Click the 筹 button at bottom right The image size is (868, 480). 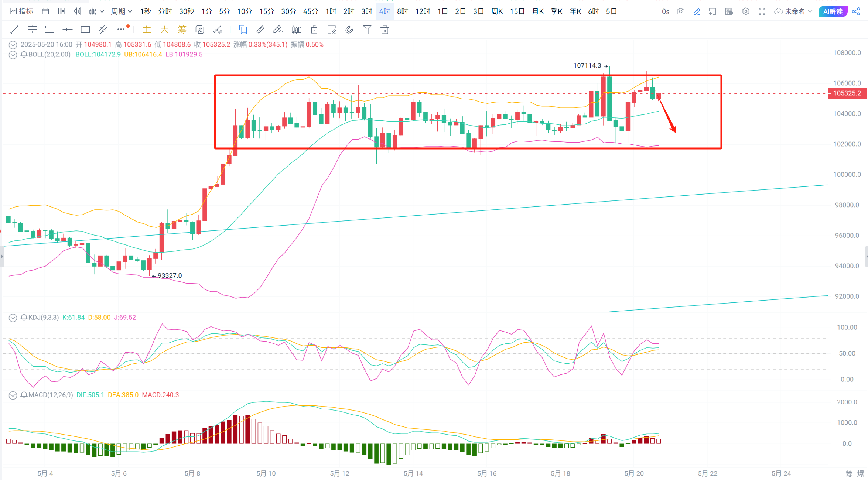849,473
